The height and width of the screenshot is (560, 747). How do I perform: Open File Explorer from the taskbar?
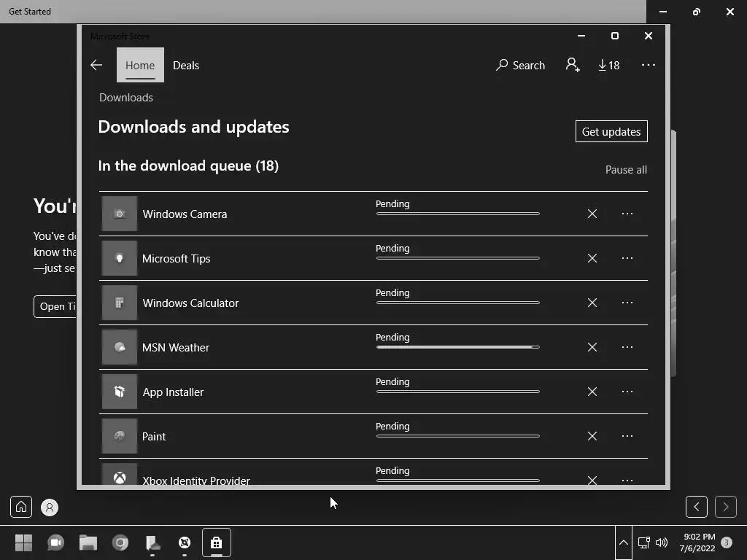click(88, 542)
